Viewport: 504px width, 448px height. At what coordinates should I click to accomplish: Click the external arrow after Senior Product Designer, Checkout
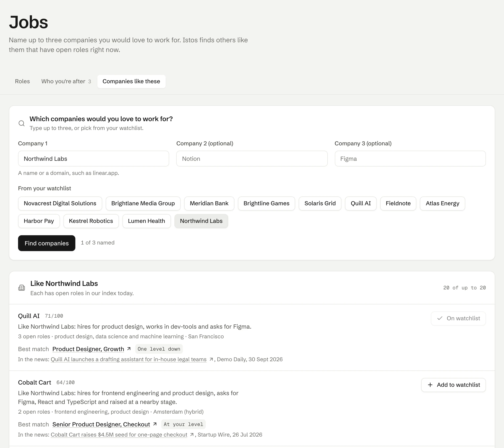pos(155,424)
